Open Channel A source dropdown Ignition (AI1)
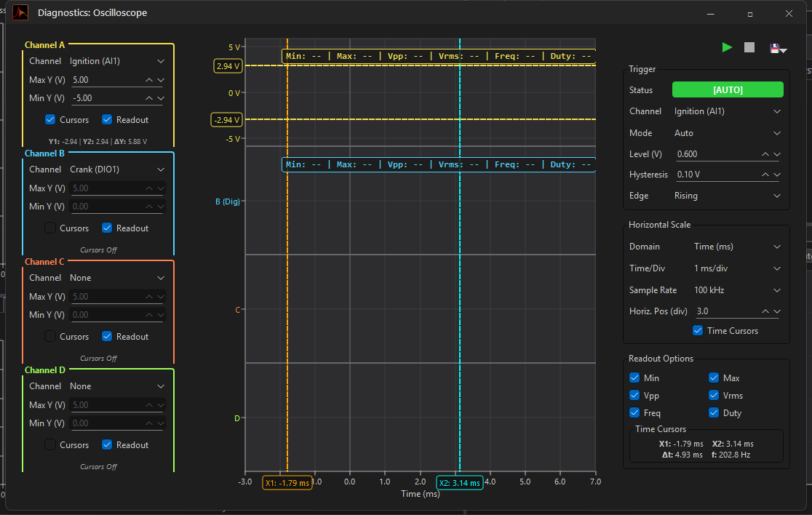 pyautogui.click(x=117, y=61)
